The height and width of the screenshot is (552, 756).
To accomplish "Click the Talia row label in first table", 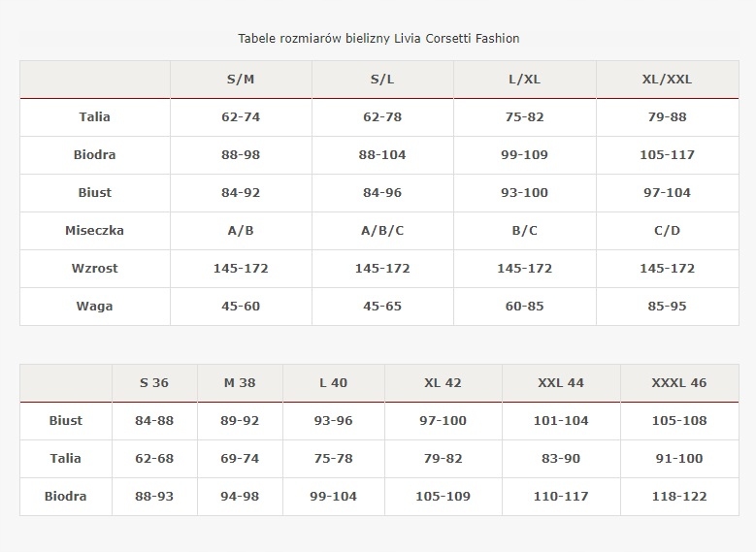I will (x=95, y=117).
